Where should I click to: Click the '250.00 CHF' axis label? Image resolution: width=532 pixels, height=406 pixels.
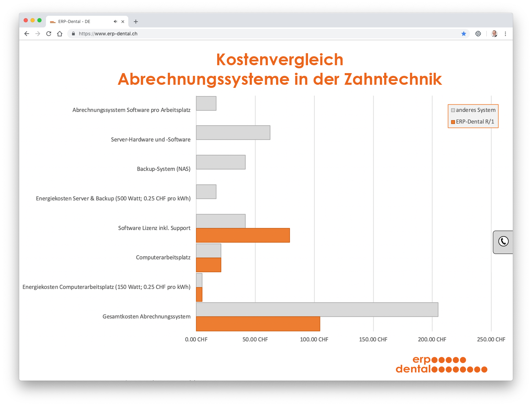(x=491, y=339)
